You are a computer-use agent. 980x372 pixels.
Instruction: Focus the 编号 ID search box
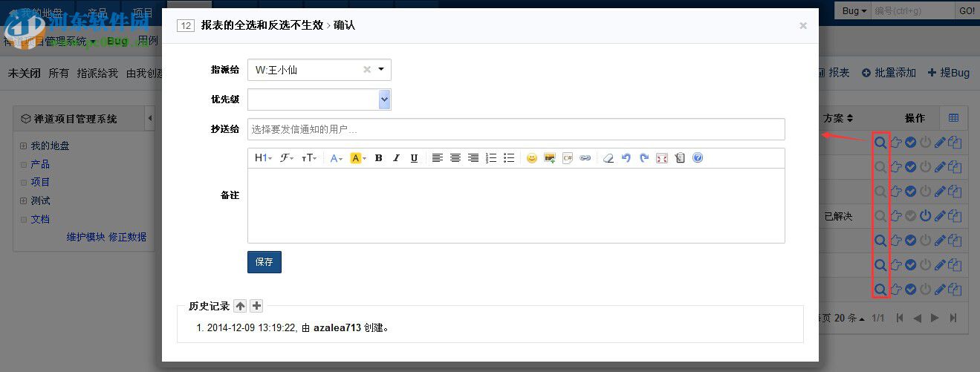tap(913, 10)
